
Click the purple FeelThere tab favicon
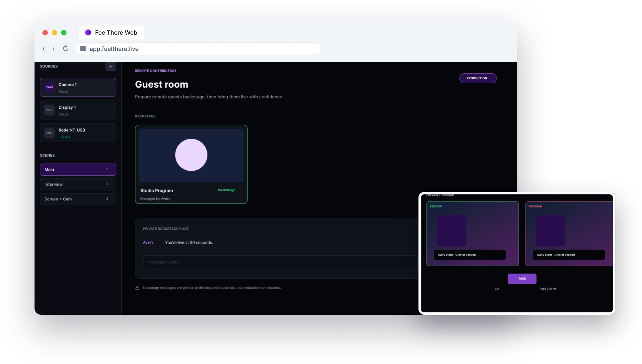[x=88, y=33]
